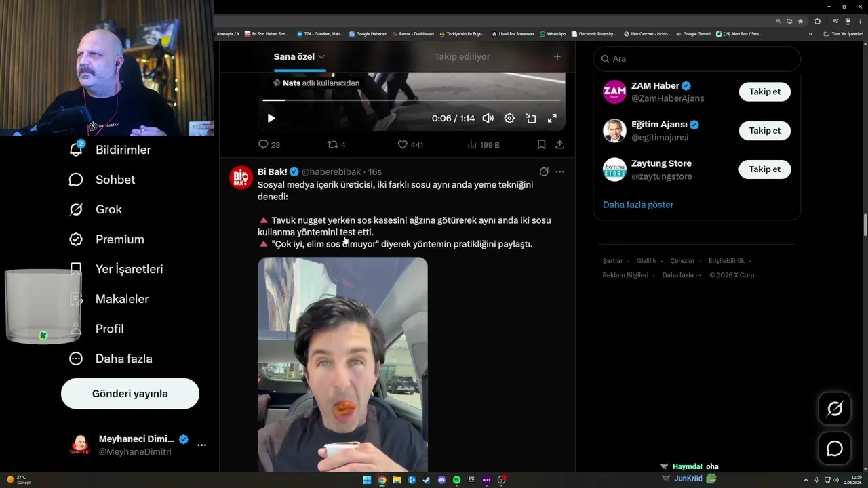Open Google Gemini bookmark
Screen dimensions: 868x488
[693, 34]
